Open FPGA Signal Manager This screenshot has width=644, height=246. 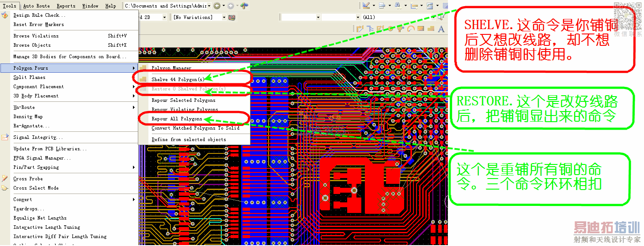coord(42,158)
